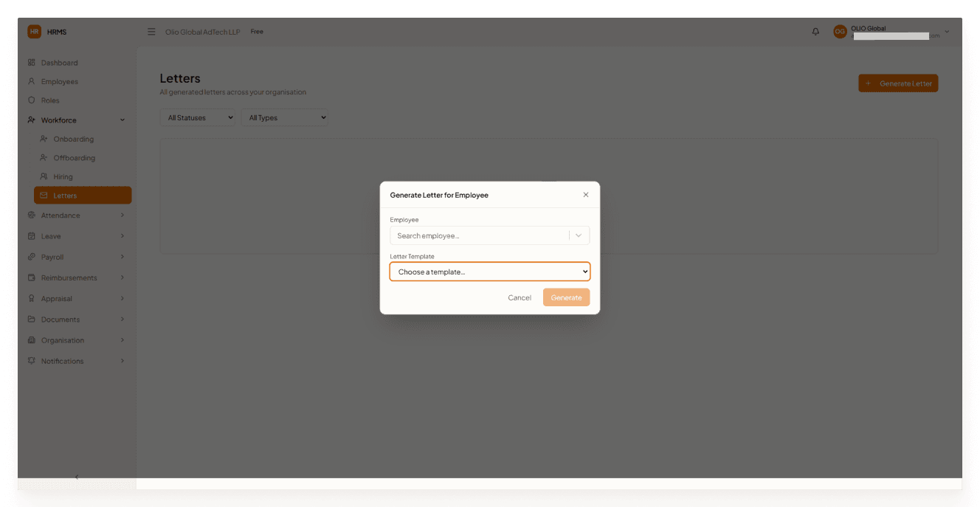Expand the Leave menu
The image size is (980, 507).
(x=77, y=236)
